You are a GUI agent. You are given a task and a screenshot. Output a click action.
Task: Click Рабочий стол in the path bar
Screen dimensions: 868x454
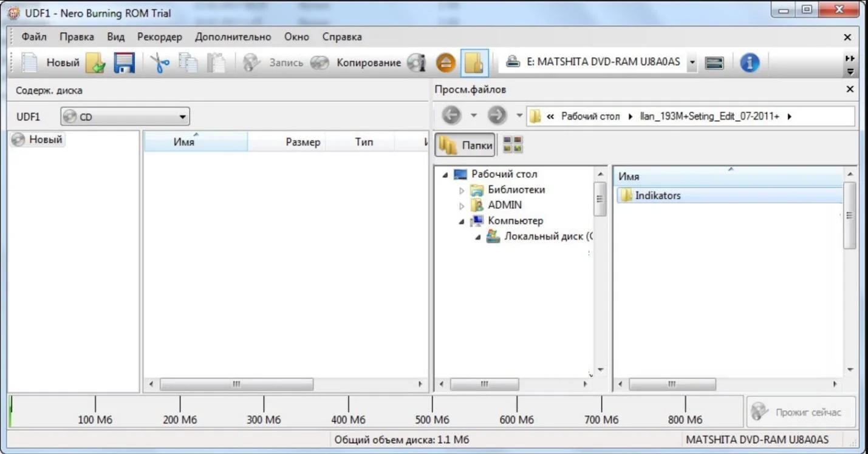coord(590,116)
